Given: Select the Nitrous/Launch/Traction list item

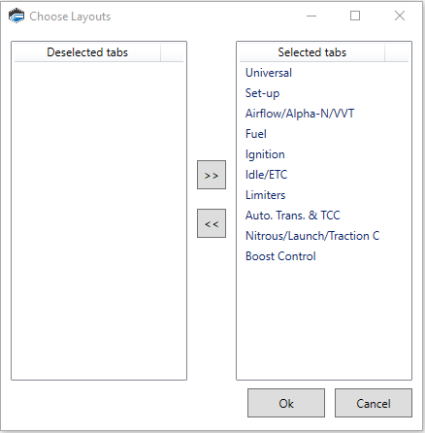Looking at the screenshot, I should click(312, 236).
